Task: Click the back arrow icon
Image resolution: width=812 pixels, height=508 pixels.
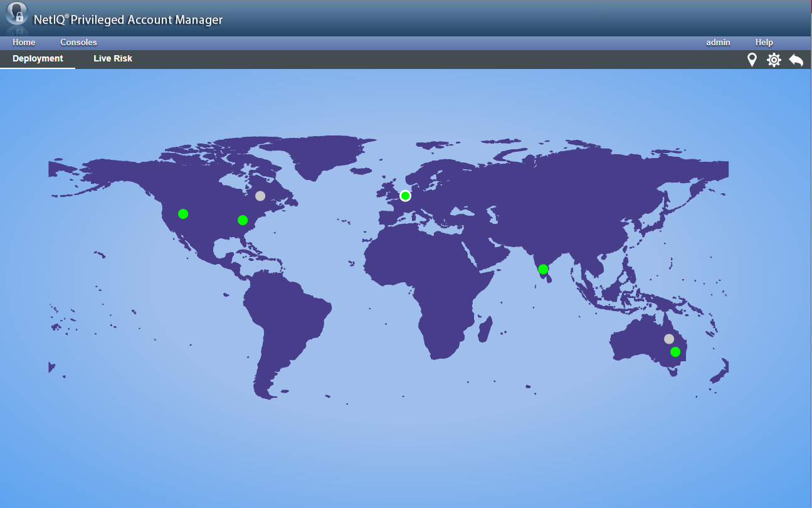Action: point(796,60)
